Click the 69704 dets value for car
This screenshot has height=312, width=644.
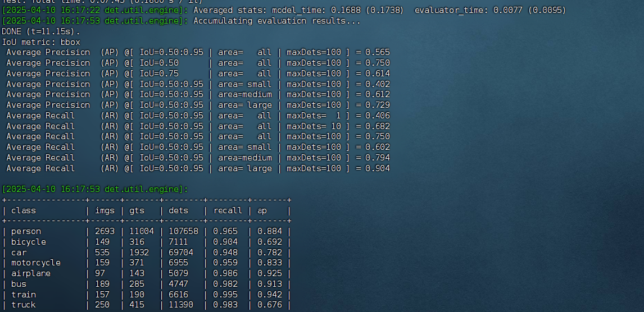point(181,253)
